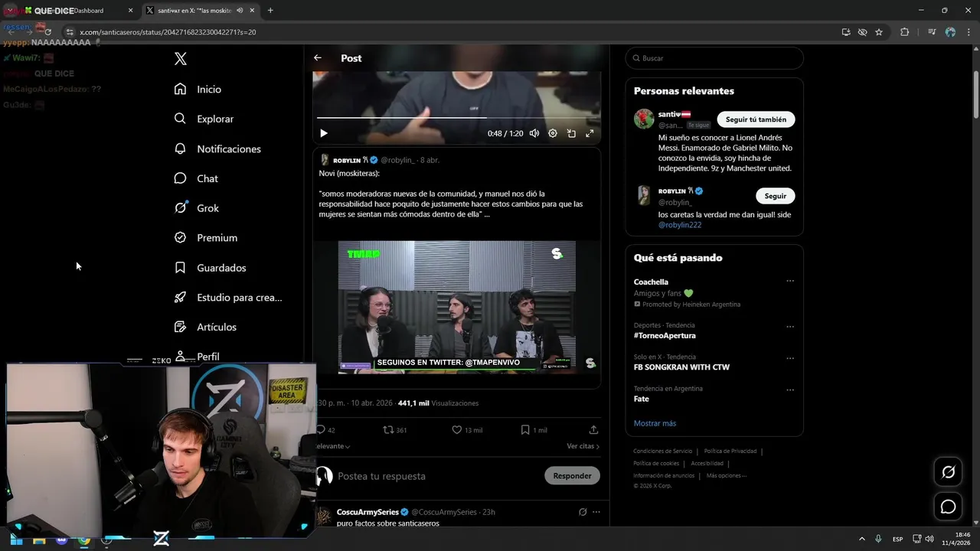Open more options for Coachella trend

[x=790, y=281]
